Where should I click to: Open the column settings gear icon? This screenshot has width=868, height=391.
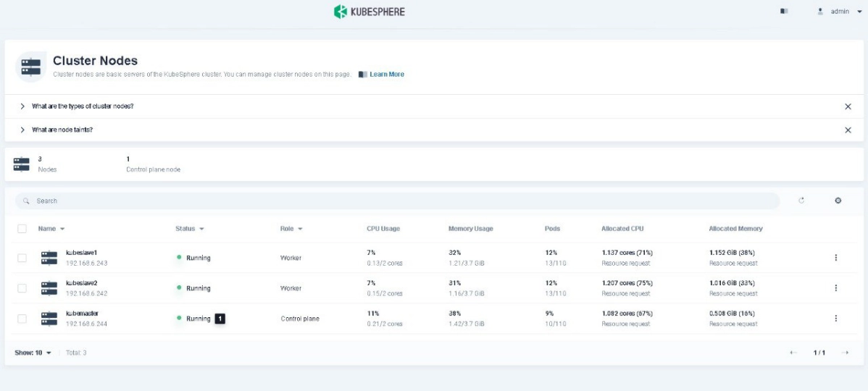(838, 201)
